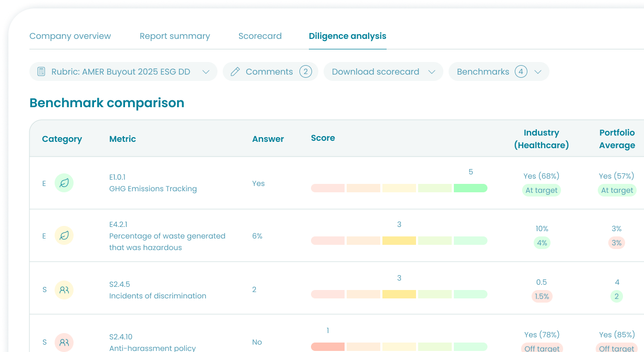
Task: Expand the Download scorecard chevron arrow
Action: point(432,72)
